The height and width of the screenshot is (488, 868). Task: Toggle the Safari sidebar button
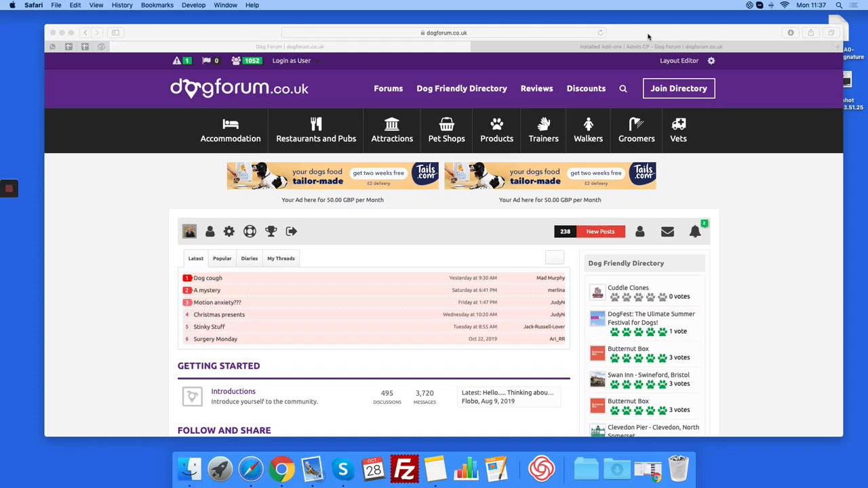[115, 33]
